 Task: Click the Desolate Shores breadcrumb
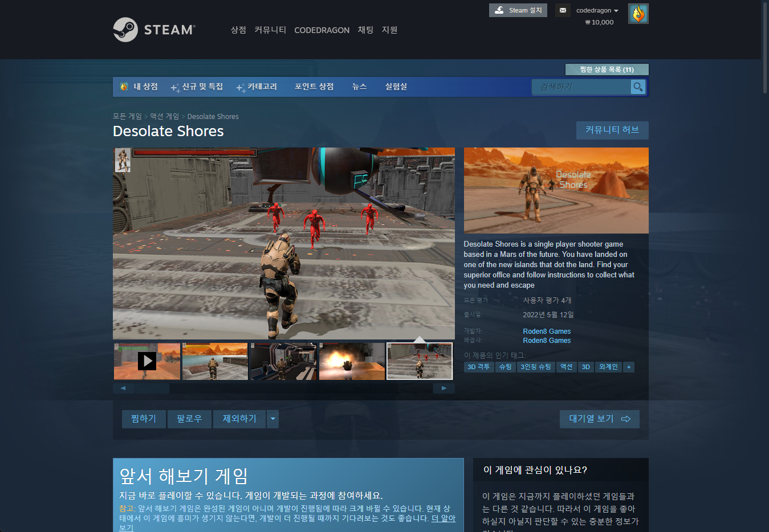point(213,116)
